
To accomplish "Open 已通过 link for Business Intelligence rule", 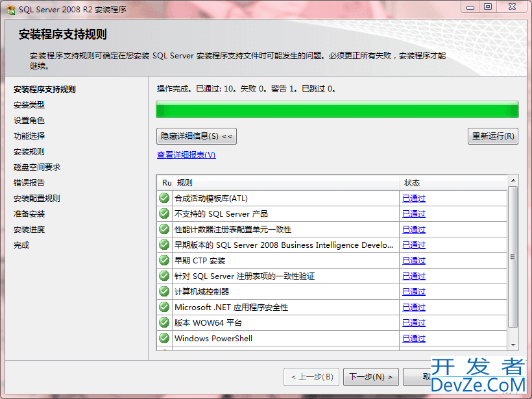I will (x=413, y=245).
